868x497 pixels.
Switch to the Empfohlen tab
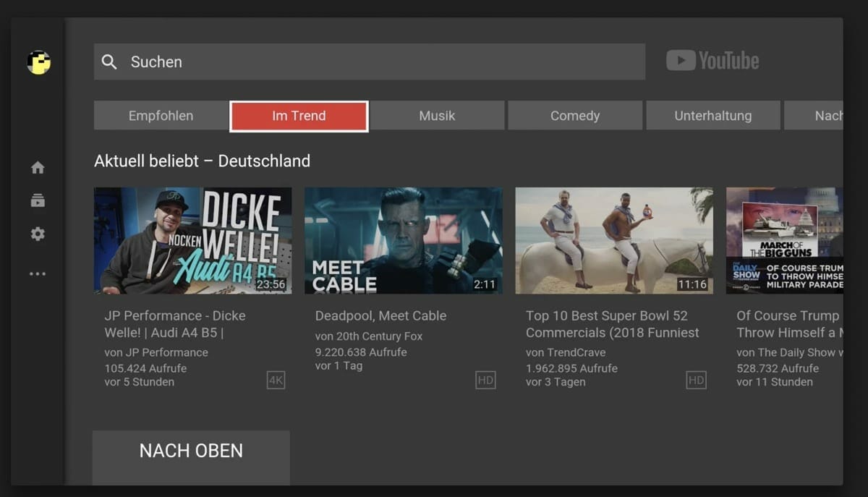click(x=161, y=116)
